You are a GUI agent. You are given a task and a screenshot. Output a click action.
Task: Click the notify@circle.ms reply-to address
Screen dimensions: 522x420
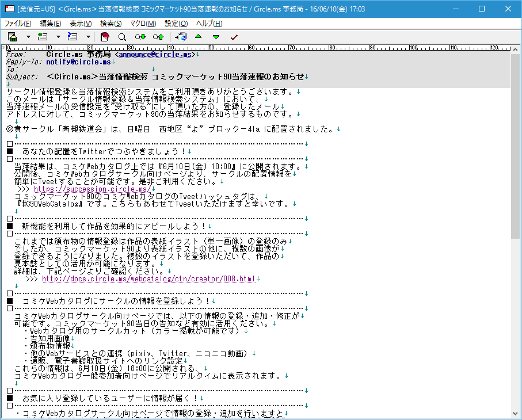(x=78, y=62)
